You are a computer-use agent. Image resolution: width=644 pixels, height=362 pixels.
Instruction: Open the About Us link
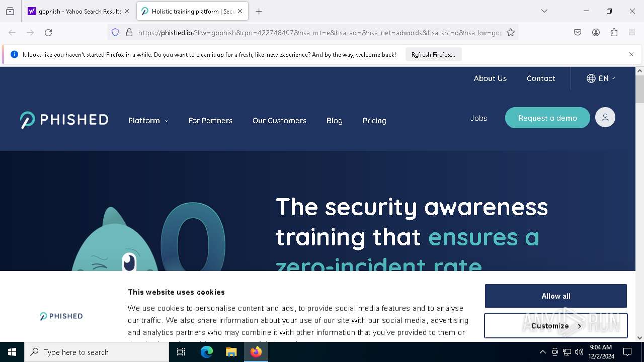point(490,78)
